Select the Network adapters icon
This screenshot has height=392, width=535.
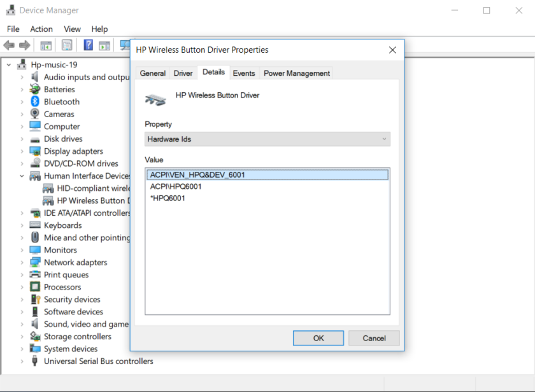[x=35, y=262]
